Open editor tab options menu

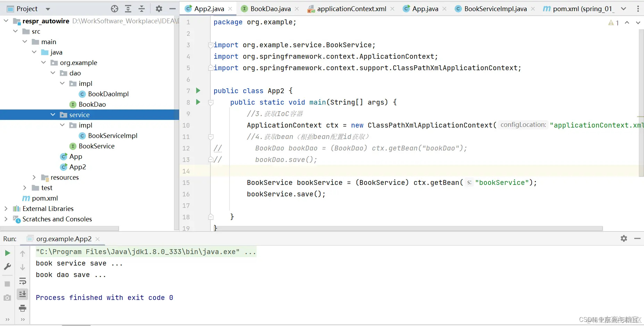tap(638, 9)
